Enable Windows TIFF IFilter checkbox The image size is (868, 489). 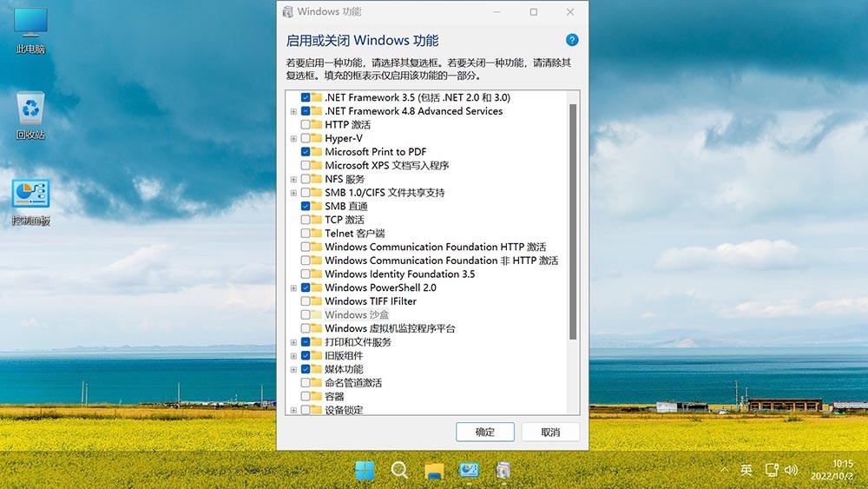point(305,301)
